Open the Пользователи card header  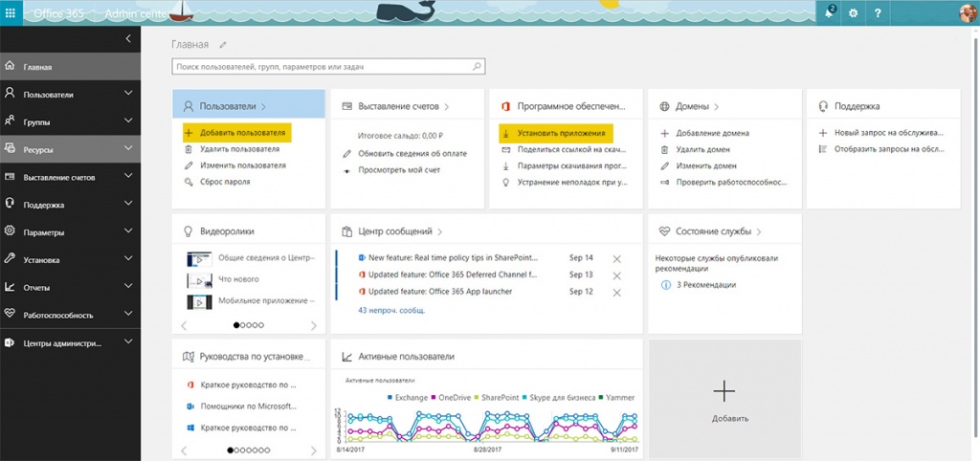point(249,106)
